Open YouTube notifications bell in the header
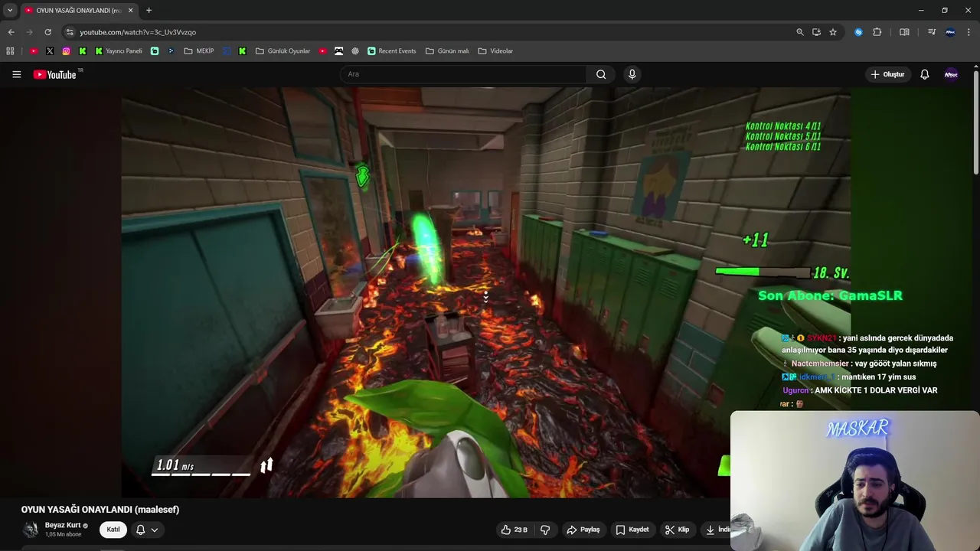This screenshot has width=980, height=551. coord(924,74)
